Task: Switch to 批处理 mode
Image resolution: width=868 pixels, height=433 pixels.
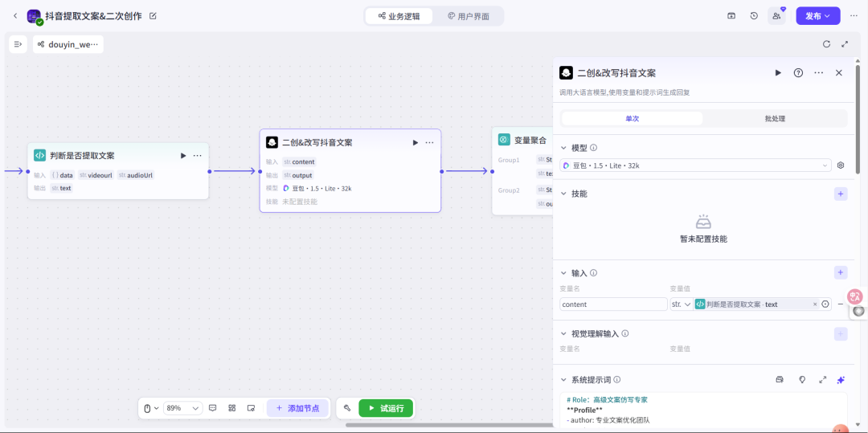Action: coord(775,118)
